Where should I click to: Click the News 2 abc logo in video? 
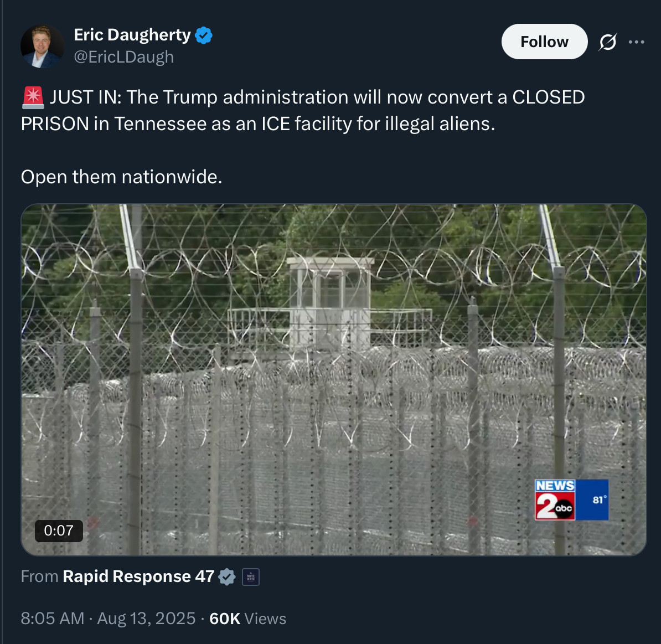(555, 500)
